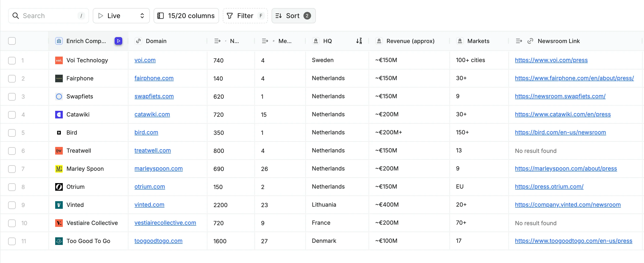This screenshot has height=263, width=644.
Task: Click the purple run enrichment play button
Action: [118, 41]
